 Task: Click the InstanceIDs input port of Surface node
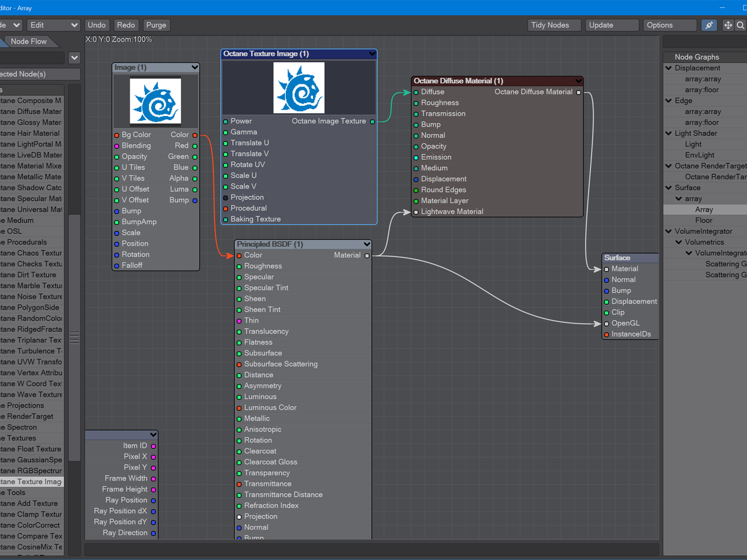[607, 334]
